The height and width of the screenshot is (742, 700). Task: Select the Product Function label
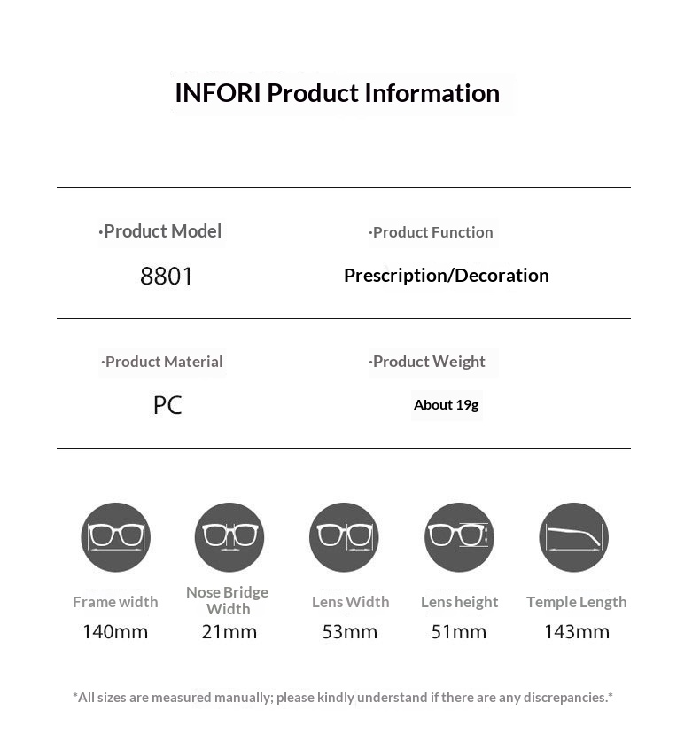[x=431, y=232]
